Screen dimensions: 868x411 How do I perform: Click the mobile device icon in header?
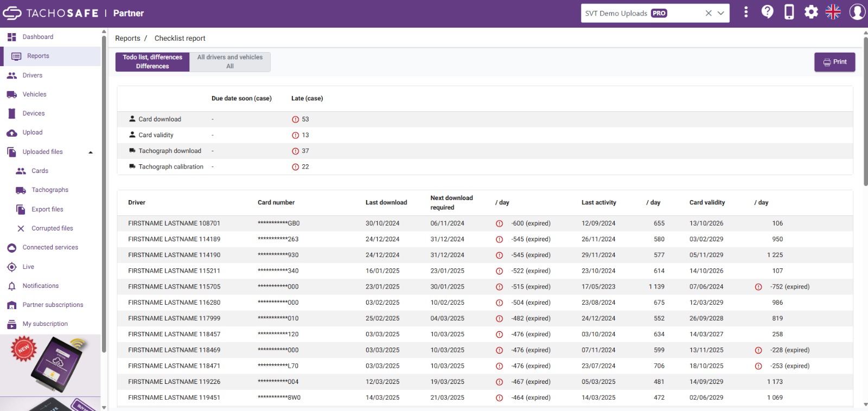[789, 12]
